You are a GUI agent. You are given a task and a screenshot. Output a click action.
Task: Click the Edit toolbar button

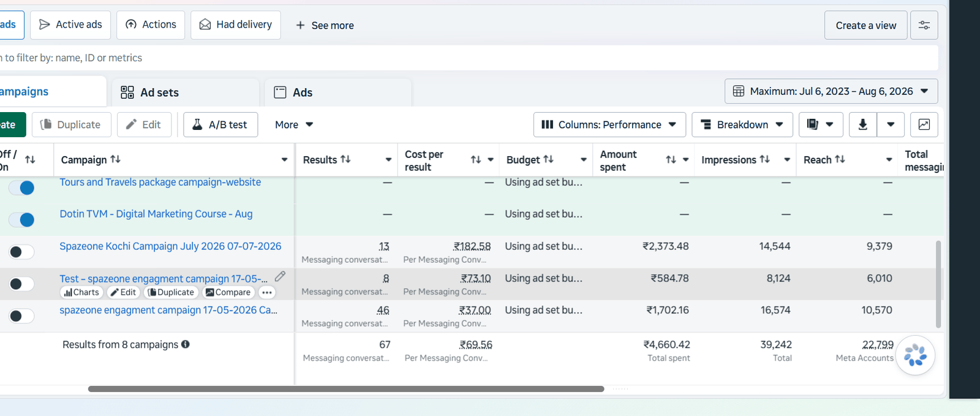(145, 124)
